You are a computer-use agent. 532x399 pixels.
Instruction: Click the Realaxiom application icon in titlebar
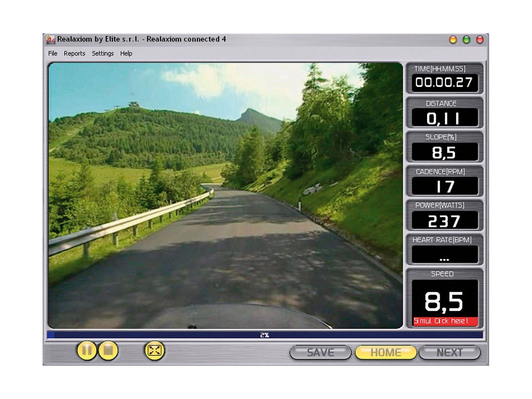pyautogui.click(x=51, y=39)
